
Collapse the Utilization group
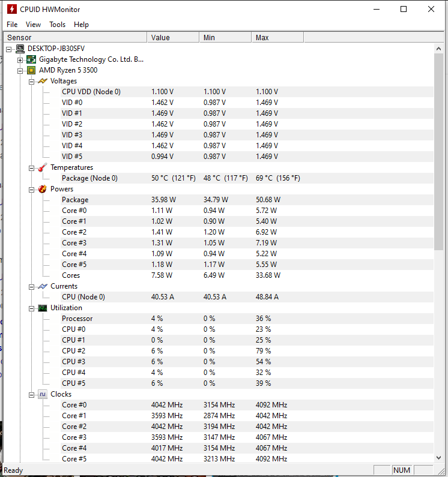[31, 308]
